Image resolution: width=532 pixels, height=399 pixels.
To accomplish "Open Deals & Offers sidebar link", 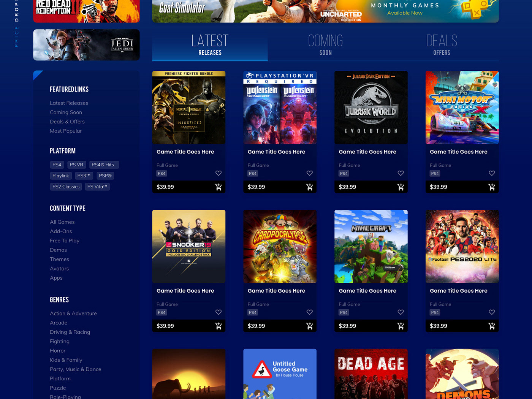I will pyautogui.click(x=67, y=122).
